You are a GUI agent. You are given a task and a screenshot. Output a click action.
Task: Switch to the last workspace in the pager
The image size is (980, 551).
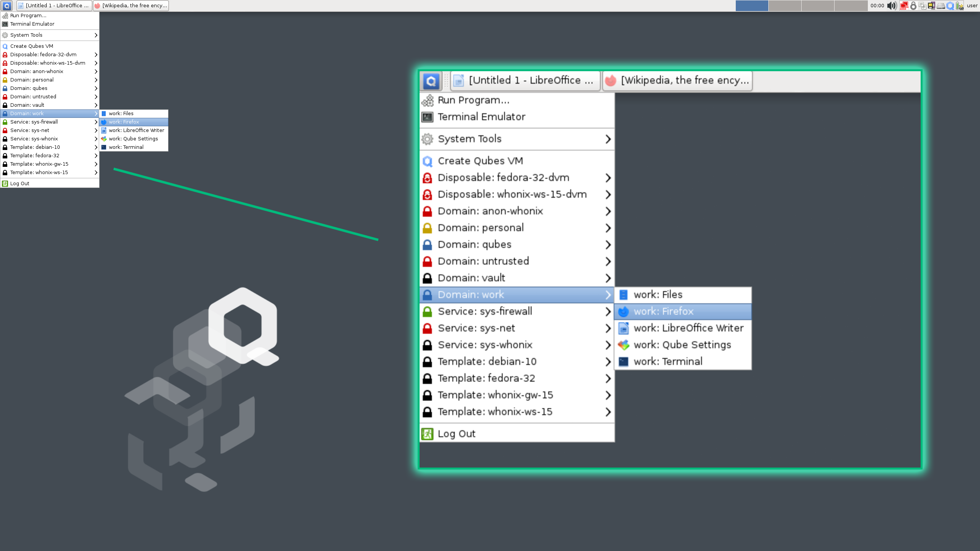[851, 6]
